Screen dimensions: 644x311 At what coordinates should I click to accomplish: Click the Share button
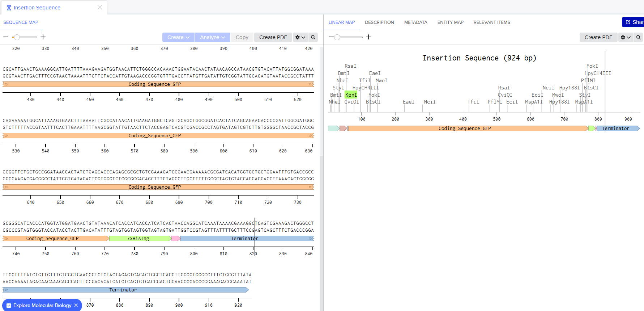coord(634,22)
